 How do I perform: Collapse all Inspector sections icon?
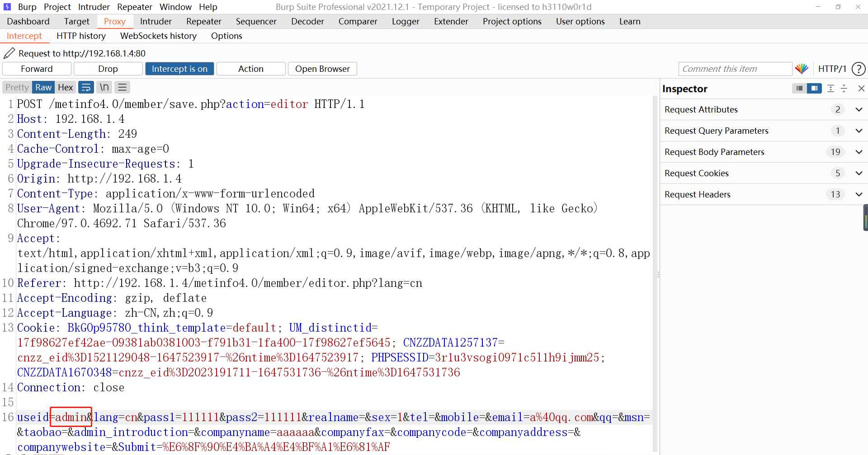(844, 89)
